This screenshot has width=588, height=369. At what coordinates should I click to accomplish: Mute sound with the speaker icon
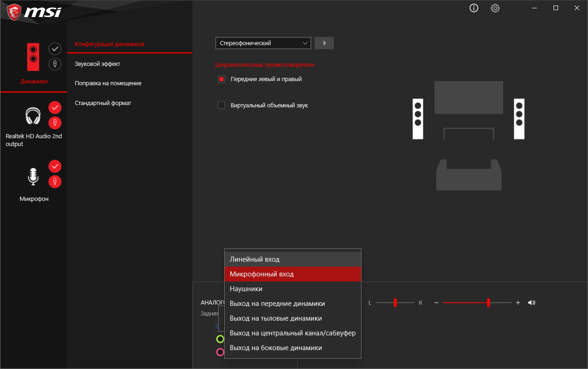(x=532, y=303)
